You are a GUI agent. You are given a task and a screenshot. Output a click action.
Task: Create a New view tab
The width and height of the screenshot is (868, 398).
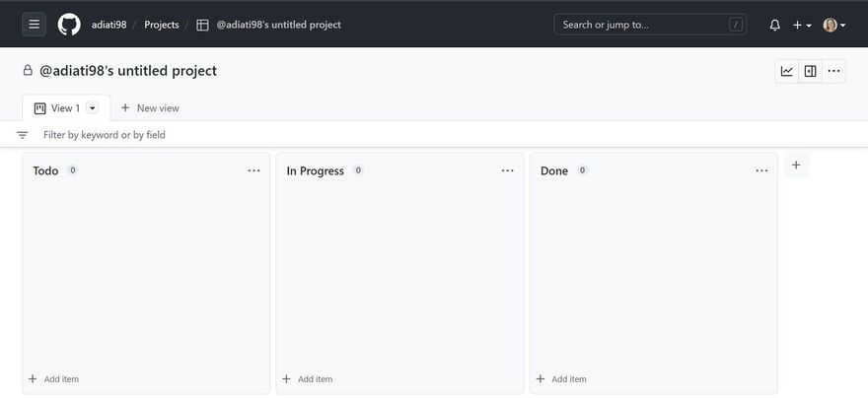(150, 108)
